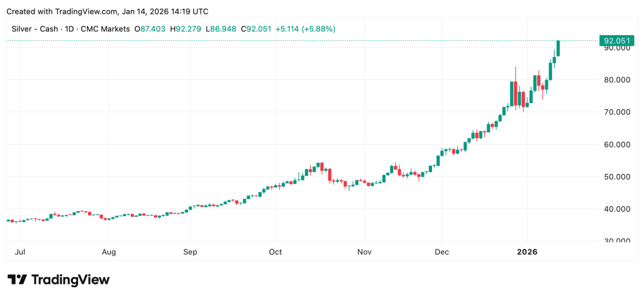This screenshot has width=644, height=299.
Task: Click the 50.000 price axis label
Action: click(x=616, y=177)
